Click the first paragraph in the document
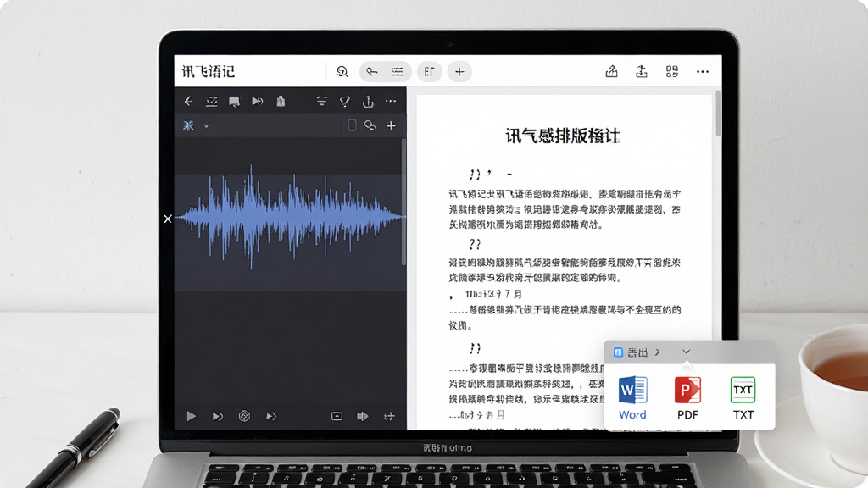The width and height of the screenshot is (868, 488). (x=565, y=209)
